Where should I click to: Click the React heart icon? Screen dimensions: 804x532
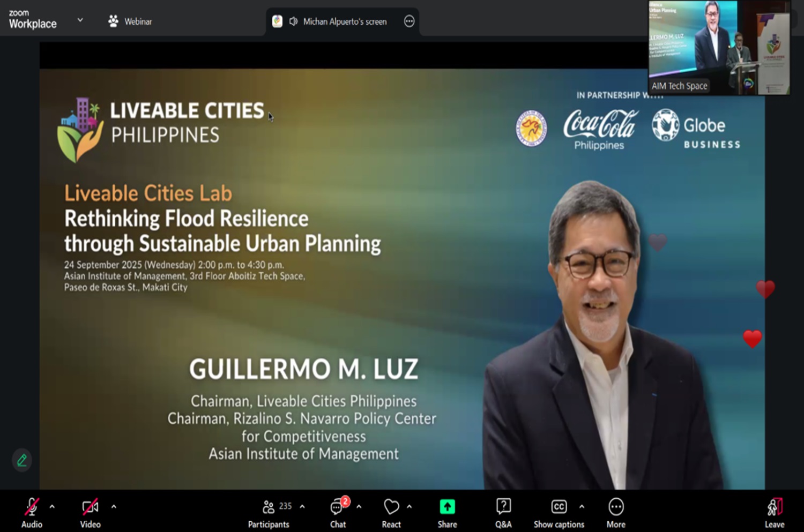pos(391,507)
